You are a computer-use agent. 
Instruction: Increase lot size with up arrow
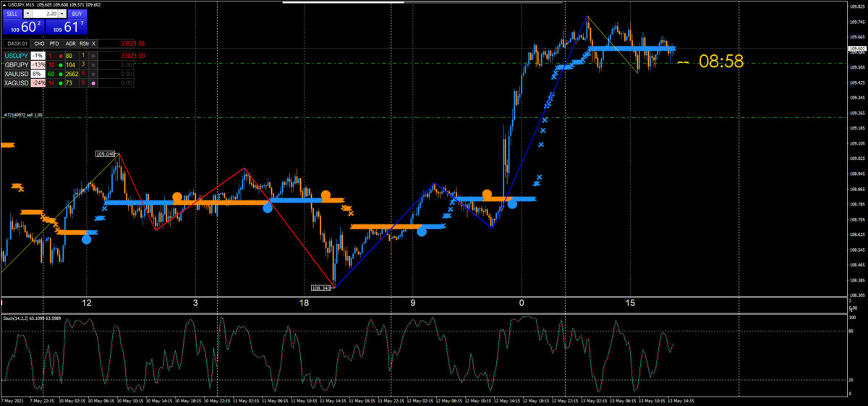[x=61, y=14]
